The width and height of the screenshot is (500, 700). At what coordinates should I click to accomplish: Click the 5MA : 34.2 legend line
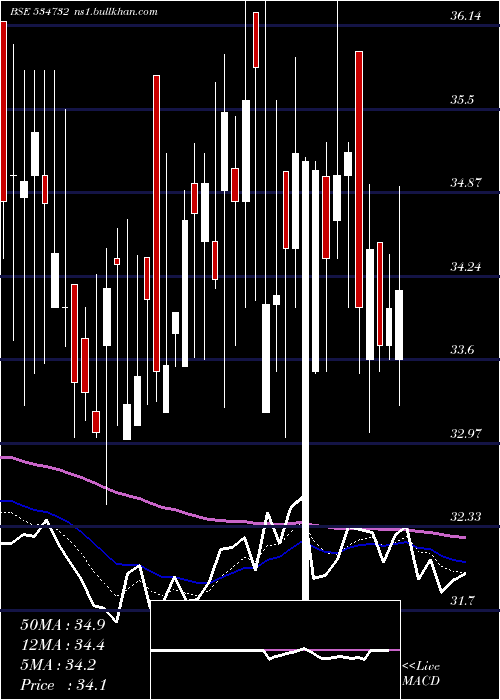(x=58, y=665)
